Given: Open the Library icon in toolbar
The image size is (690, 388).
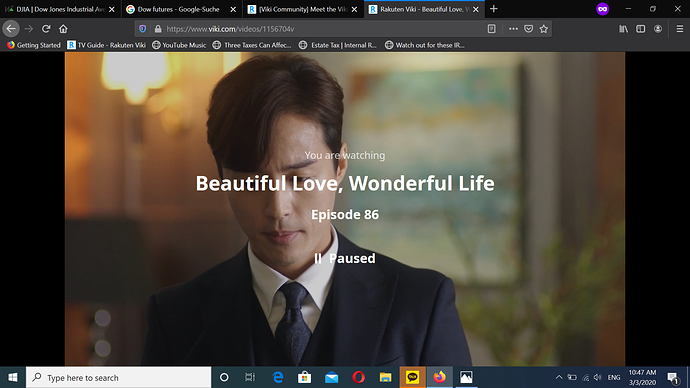Looking at the screenshot, I should point(624,29).
